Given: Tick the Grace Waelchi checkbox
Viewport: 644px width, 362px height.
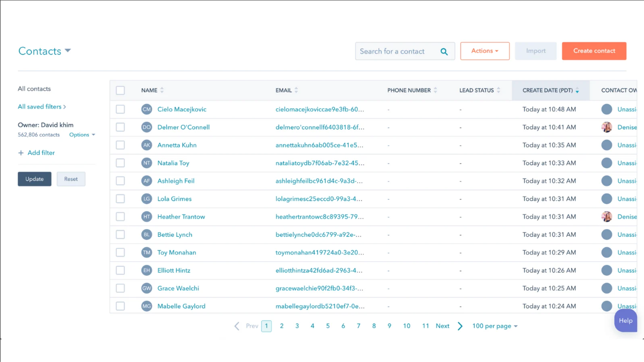Looking at the screenshot, I should pyautogui.click(x=120, y=288).
